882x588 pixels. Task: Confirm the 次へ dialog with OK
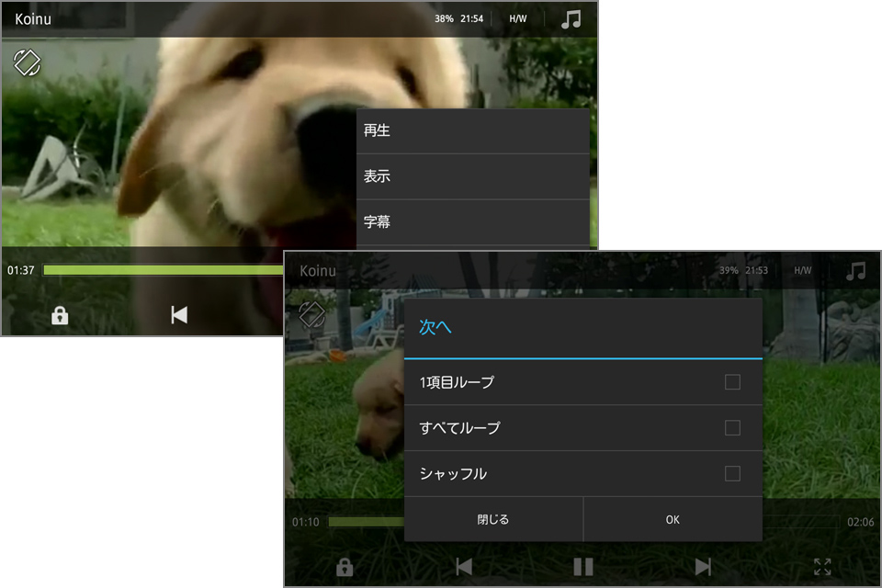coord(673,520)
